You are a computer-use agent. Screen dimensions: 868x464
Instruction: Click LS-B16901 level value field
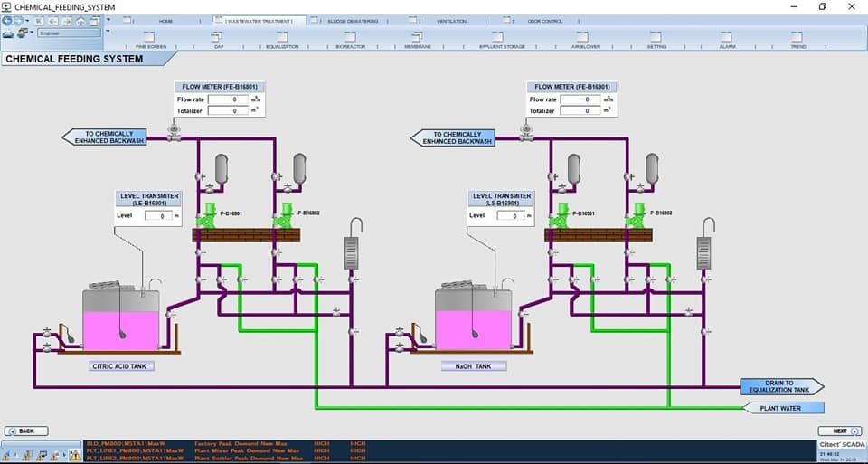tap(510, 216)
